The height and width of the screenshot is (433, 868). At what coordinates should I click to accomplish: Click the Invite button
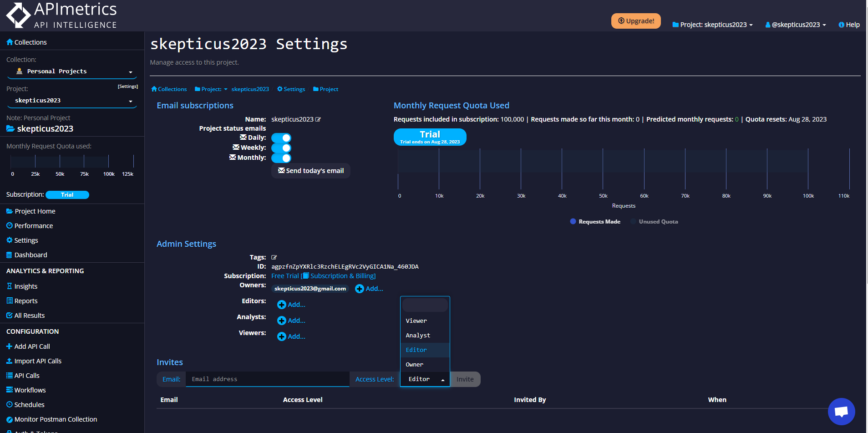pos(465,379)
